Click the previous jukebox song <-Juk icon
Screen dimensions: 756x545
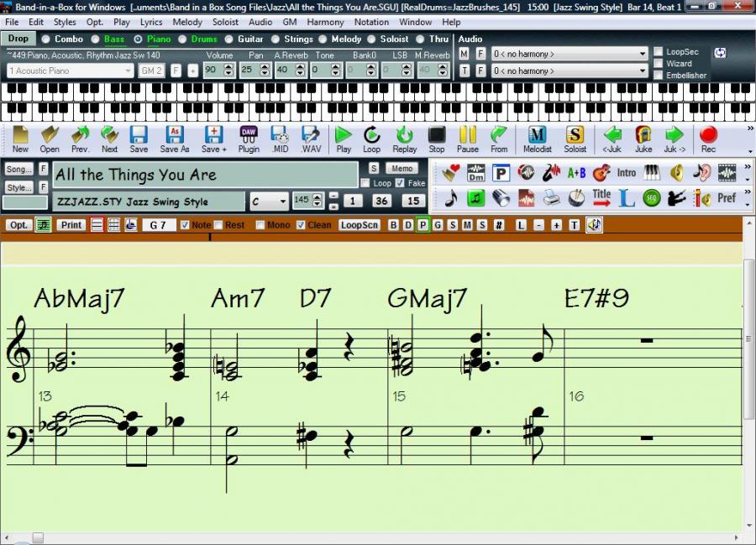(612, 139)
